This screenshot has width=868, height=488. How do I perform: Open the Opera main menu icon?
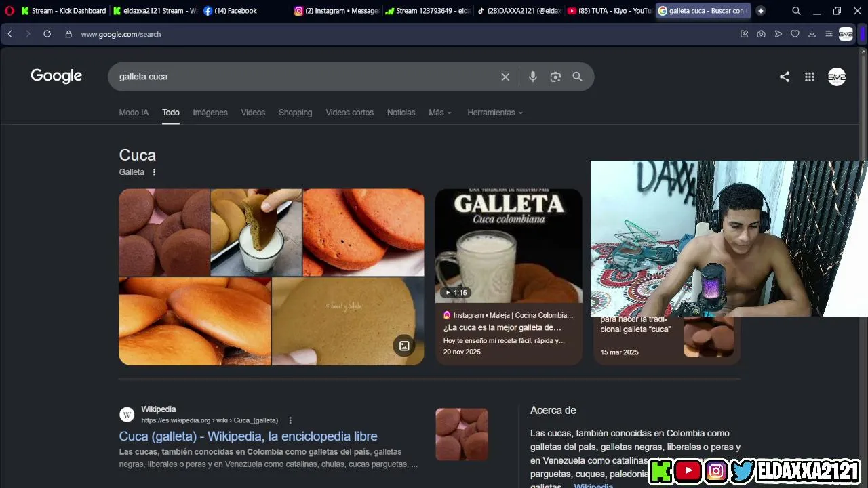point(9,11)
